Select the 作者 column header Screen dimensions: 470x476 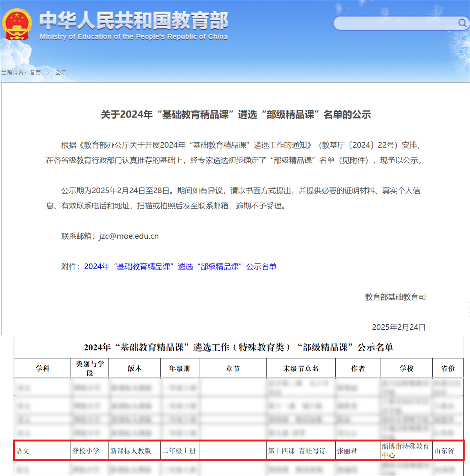358,369
